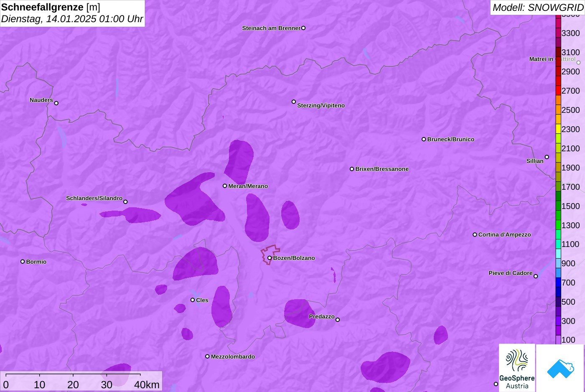
Task: Select the date Dienstag, 14.01.2025 01:00 Uhr
Action: click(72, 19)
